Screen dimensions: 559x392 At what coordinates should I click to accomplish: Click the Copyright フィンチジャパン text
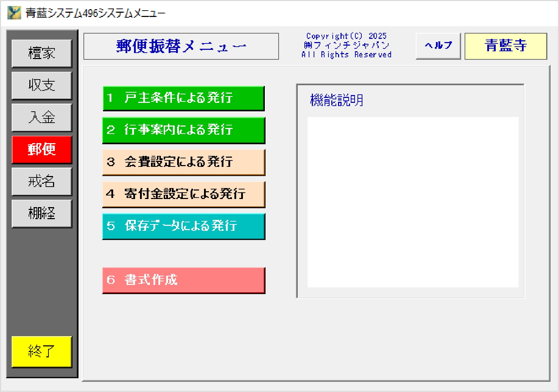pyautogui.click(x=347, y=46)
